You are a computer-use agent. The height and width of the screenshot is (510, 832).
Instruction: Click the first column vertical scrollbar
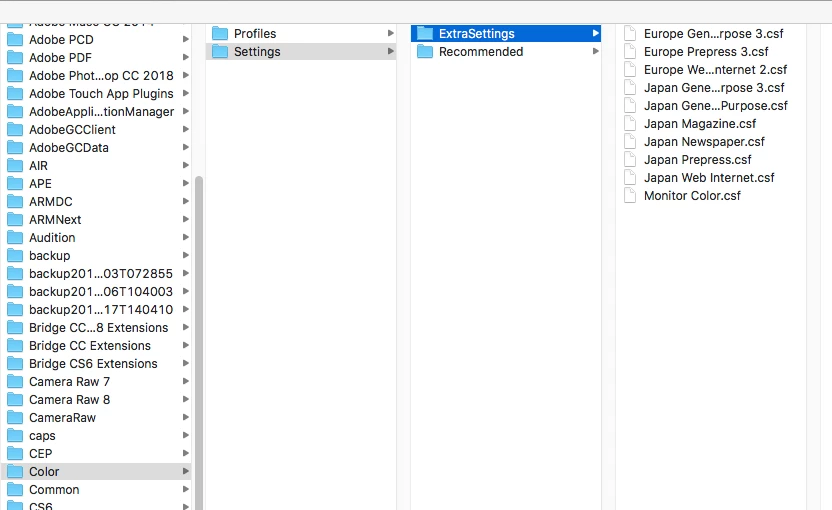click(x=199, y=343)
